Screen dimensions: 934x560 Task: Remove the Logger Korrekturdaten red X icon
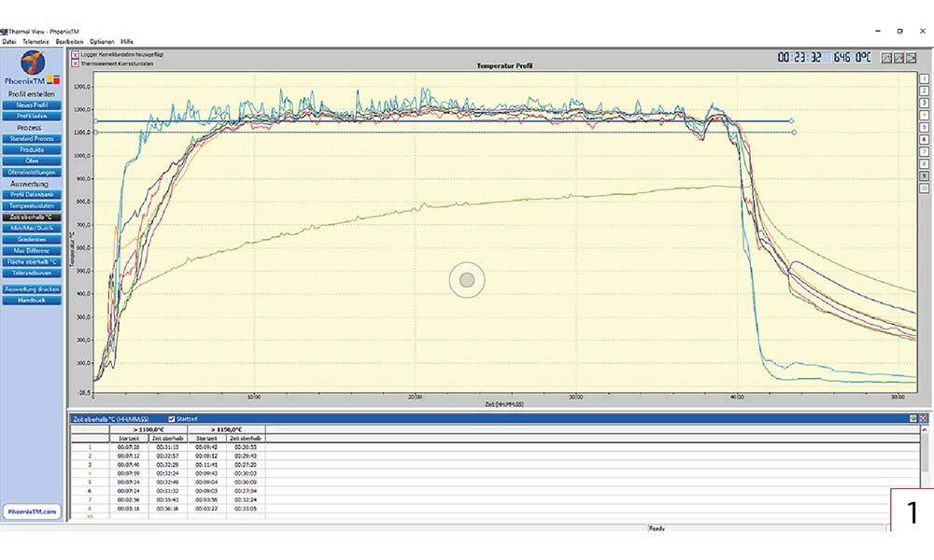pyautogui.click(x=75, y=55)
